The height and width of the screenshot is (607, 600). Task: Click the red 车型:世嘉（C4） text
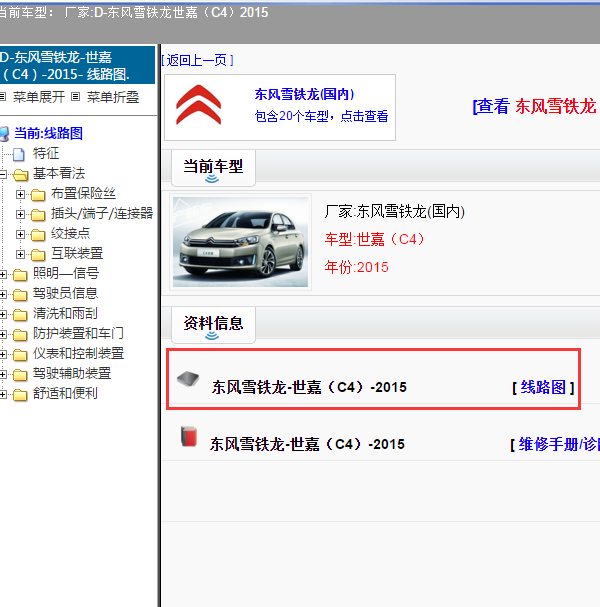point(375,239)
